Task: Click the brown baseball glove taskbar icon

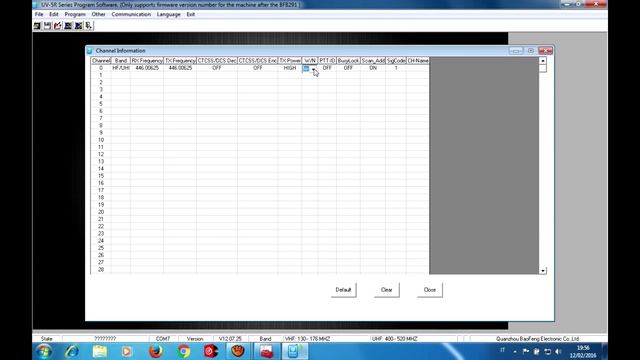Action: click(238, 351)
